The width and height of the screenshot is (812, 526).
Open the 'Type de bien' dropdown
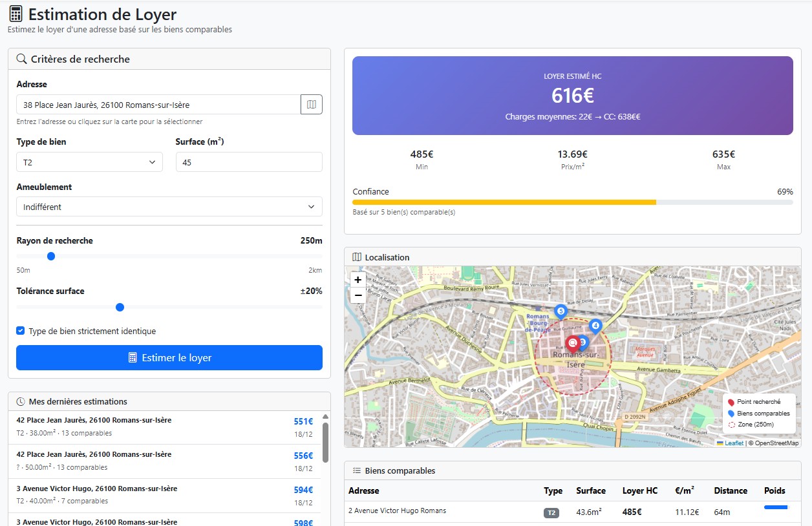coord(89,162)
